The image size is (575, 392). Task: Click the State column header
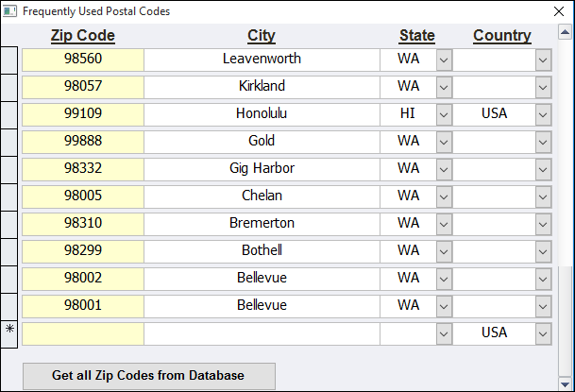416,36
